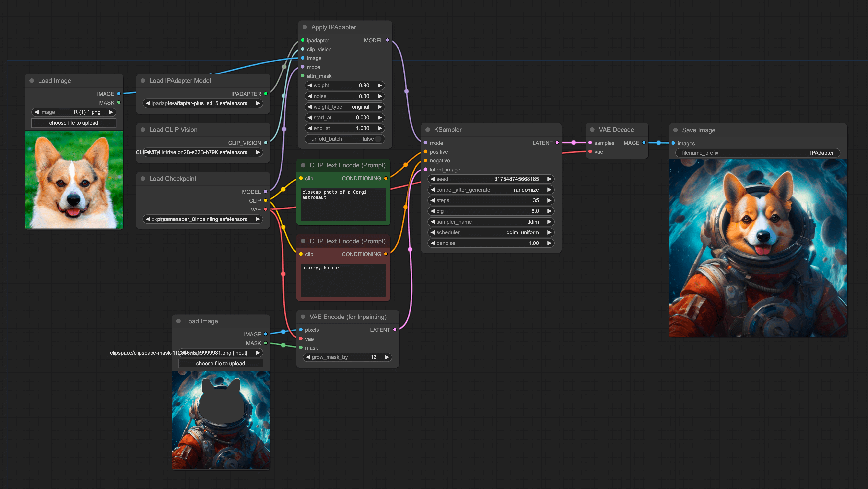Click choose file to upload under corgi image
Screen dimensions: 868x489
click(x=74, y=123)
